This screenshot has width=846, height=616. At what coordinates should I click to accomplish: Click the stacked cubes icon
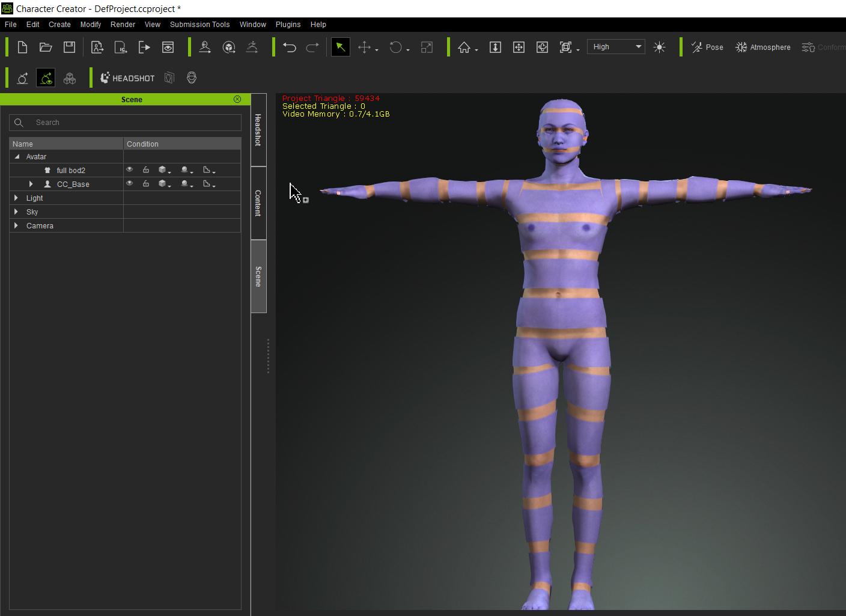pos(70,78)
